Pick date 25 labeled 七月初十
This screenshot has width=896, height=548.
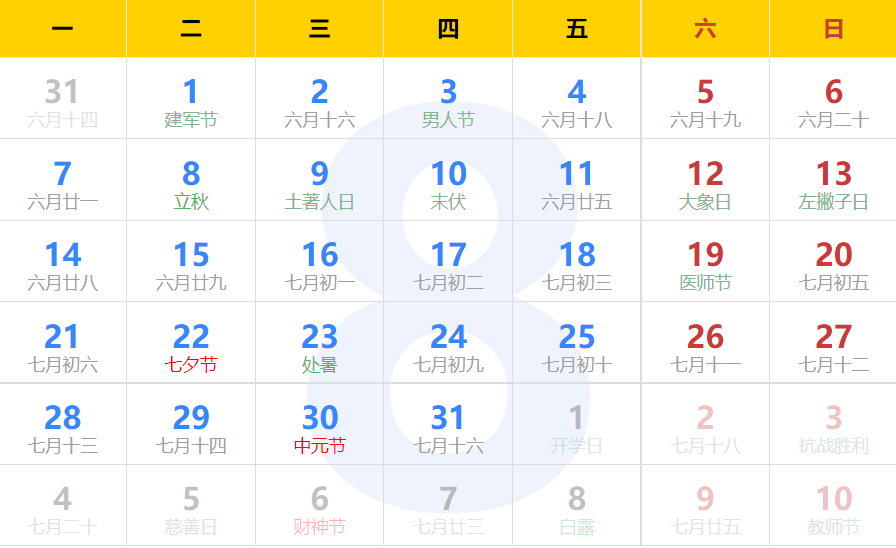coord(577,343)
